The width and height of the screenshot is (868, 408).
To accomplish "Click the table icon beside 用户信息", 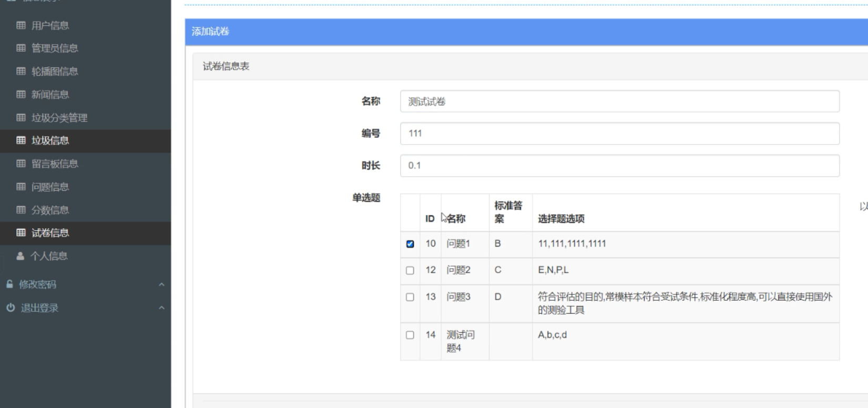I will tap(21, 25).
